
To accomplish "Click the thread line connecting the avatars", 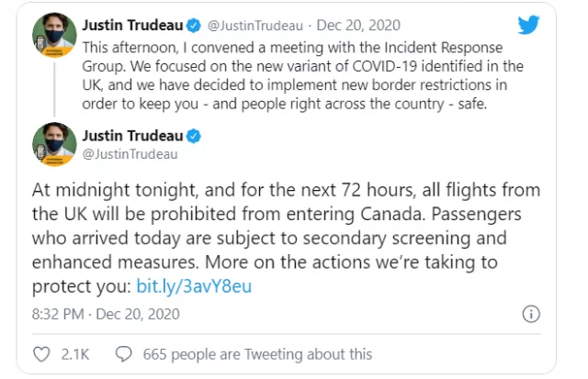I will pyautogui.click(x=55, y=90).
